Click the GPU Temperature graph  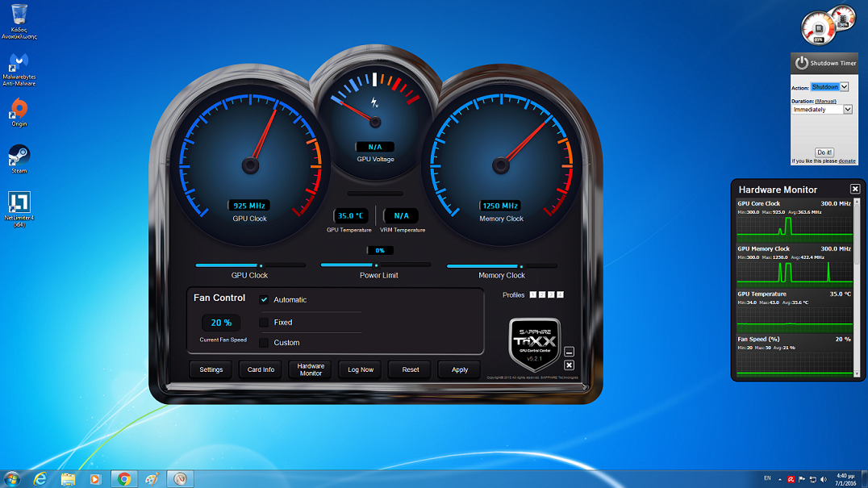click(795, 319)
